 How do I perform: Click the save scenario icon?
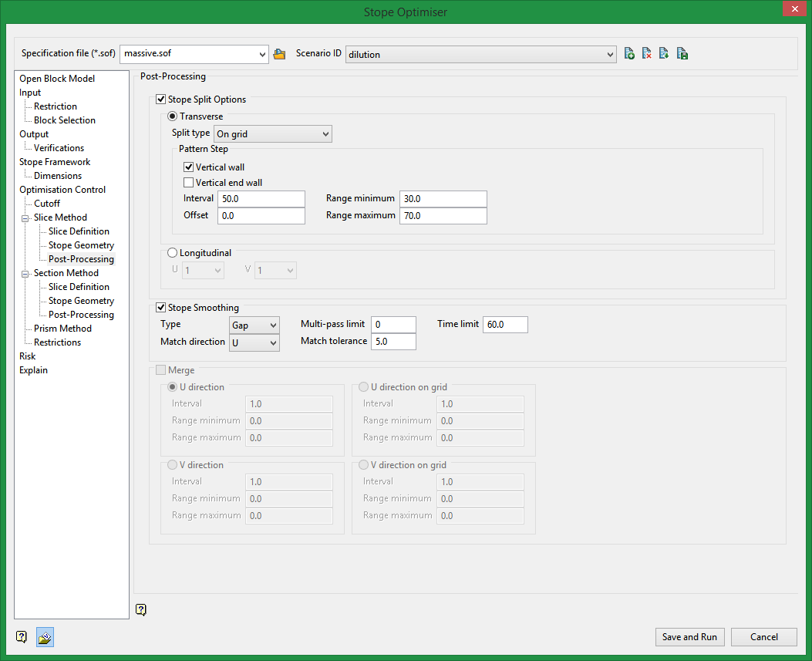point(682,54)
